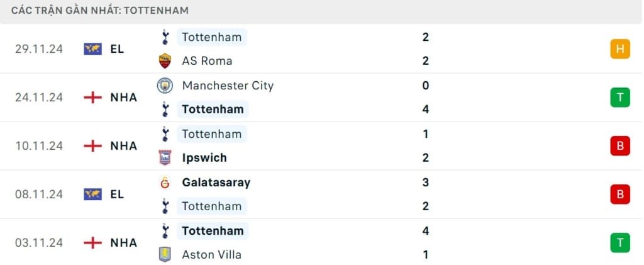Click the England flag icon for 24.11.24
This screenshot has width=644, height=265.
click(x=92, y=98)
